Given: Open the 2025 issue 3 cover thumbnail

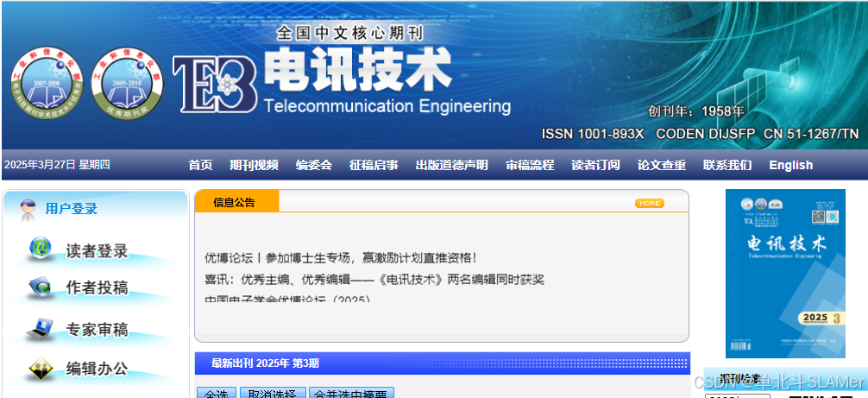Looking at the screenshot, I should (785, 274).
